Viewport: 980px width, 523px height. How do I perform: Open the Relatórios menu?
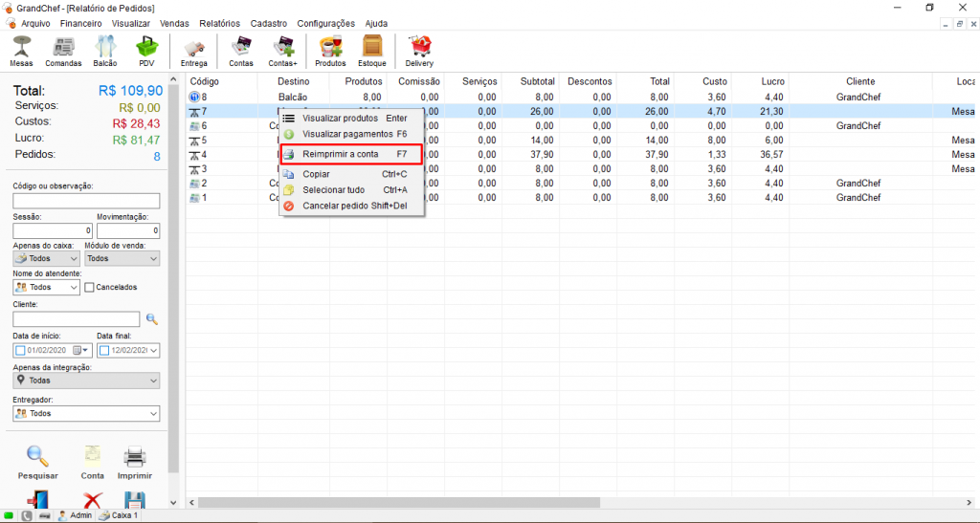coord(219,23)
